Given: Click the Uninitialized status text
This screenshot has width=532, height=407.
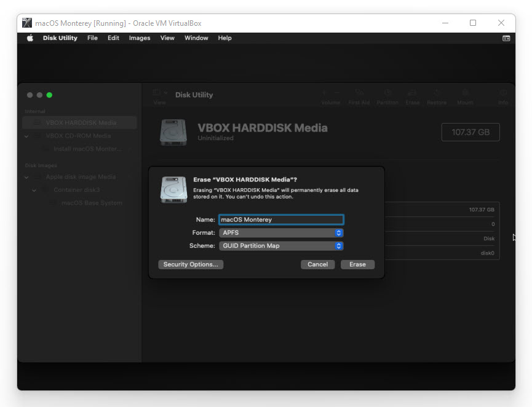Looking at the screenshot, I should pos(215,138).
